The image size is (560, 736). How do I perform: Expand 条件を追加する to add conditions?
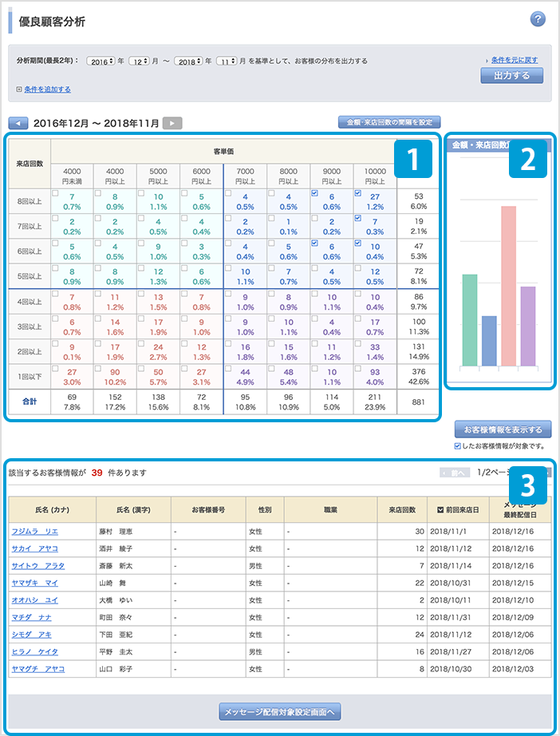pos(47,89)
